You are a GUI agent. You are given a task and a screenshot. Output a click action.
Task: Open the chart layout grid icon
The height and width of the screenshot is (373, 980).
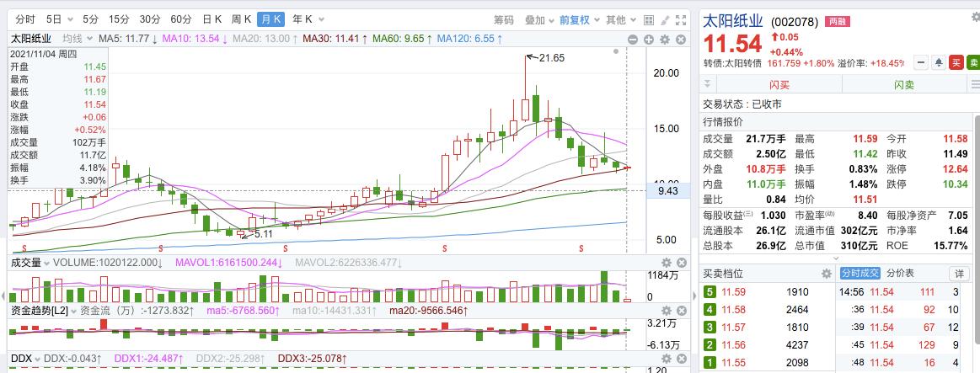[x=648, y=20]
